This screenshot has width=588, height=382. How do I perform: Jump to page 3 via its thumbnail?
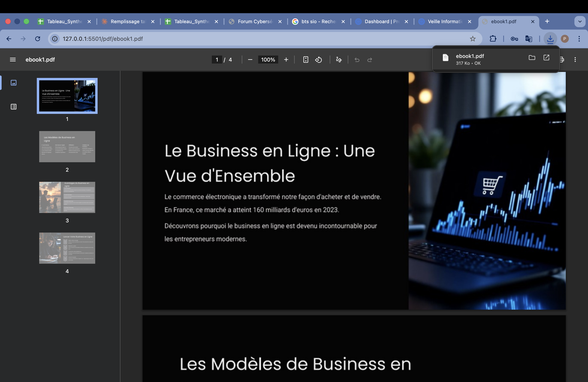(67, 197)
